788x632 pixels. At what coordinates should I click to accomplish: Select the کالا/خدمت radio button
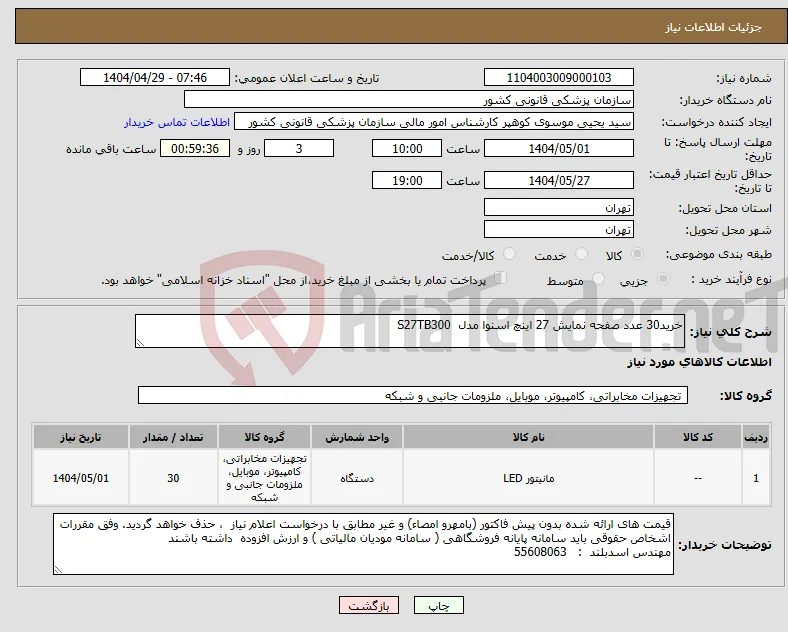(510, 254)
